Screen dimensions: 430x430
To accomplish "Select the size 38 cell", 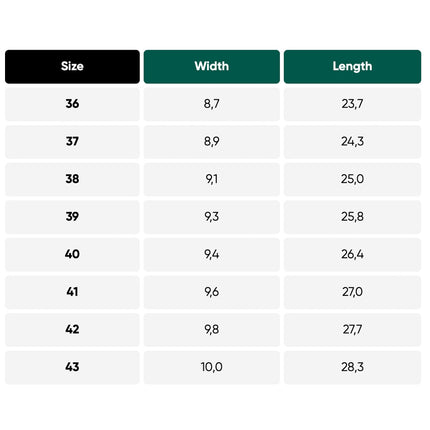I will pyautogui.click(x=72, y=180).
